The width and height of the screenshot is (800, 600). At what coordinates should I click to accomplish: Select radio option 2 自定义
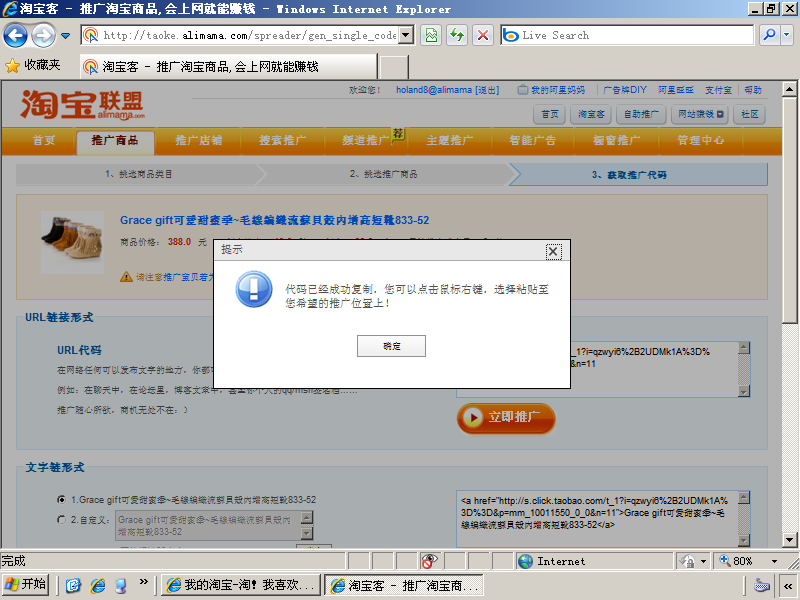[x=62, y=520]
